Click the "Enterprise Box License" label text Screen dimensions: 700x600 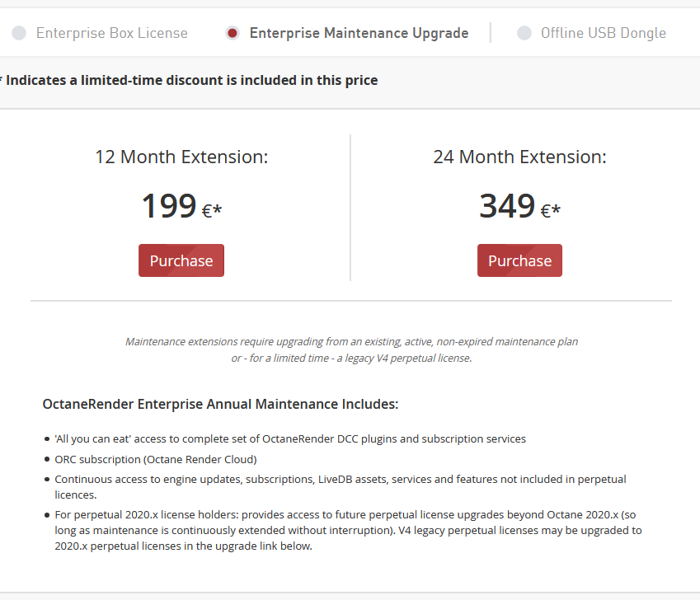[112, 33]
